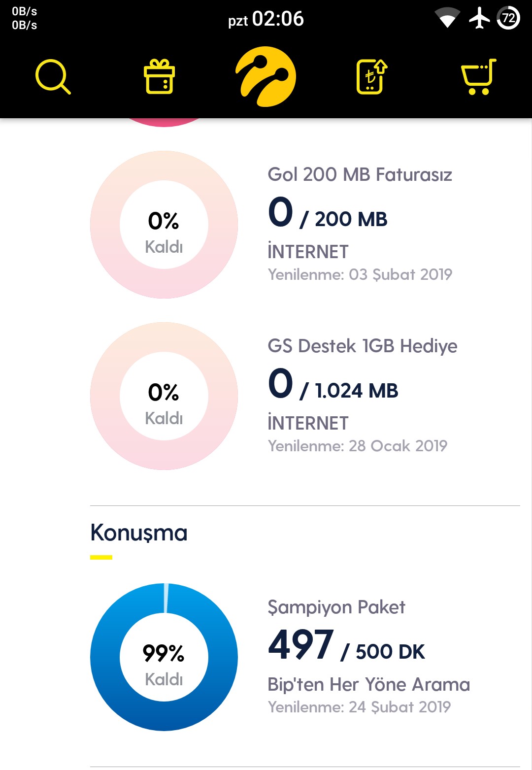Open the TL top-up phone icon
Screen dimensions: 532x770
coord(372,76)
